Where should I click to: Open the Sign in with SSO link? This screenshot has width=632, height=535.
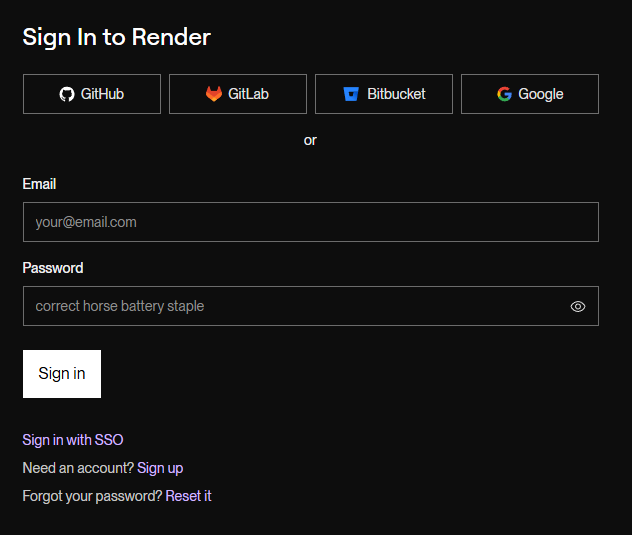[73, 440]
